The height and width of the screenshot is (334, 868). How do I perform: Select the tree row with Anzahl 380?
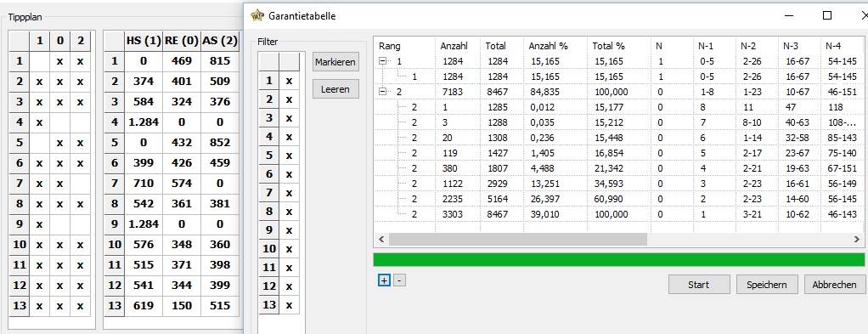[619, 168]
